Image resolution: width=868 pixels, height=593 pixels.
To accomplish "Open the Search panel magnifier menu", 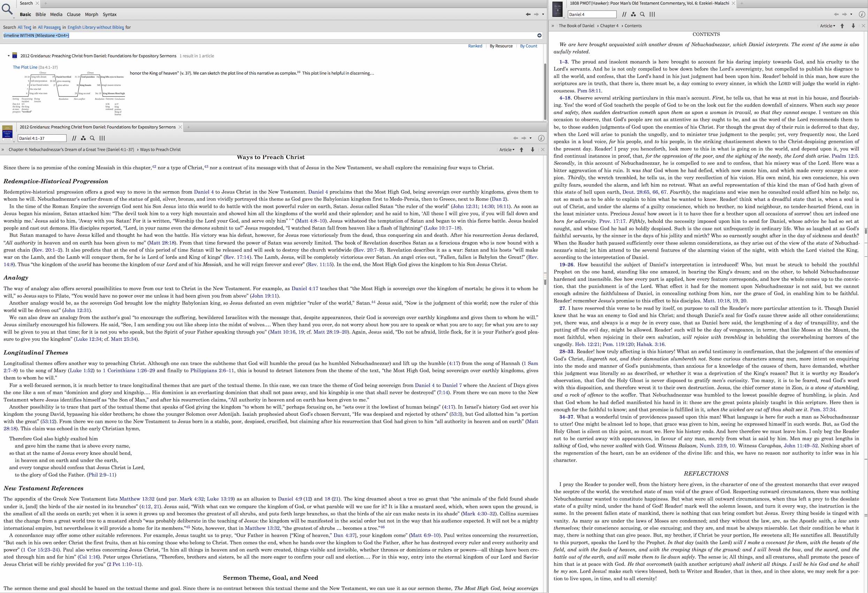I will (7, 10).
